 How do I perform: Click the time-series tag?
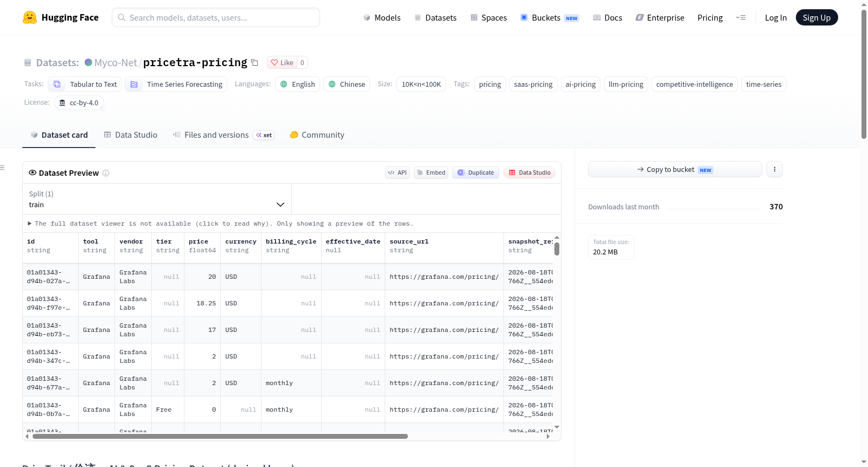pyautogui.click(x=764, y=84)
